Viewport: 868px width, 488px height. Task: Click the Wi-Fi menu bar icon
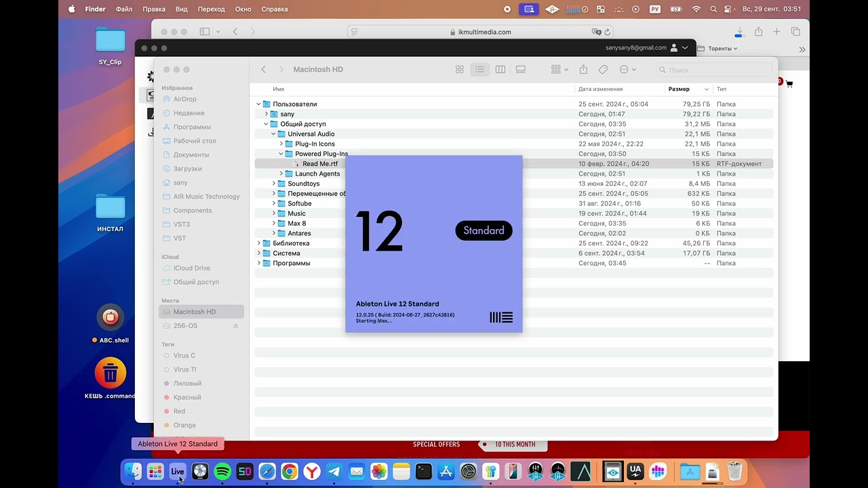[x=696, y=9]
